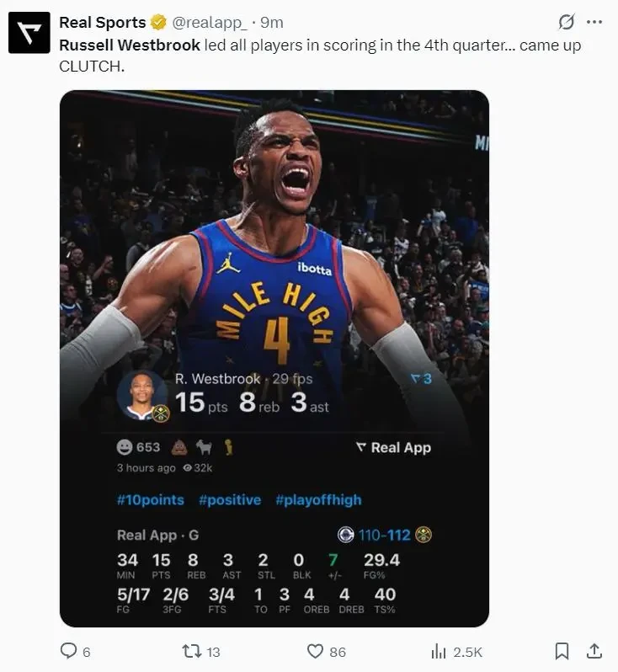
Task: Click the smiley reaction with 653
Action: [138, 447]
